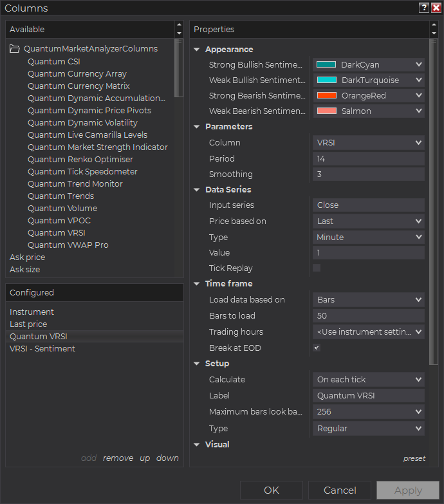
Task: Toggle the Tick Replay checkbox
Action: (x=317, y=268)
